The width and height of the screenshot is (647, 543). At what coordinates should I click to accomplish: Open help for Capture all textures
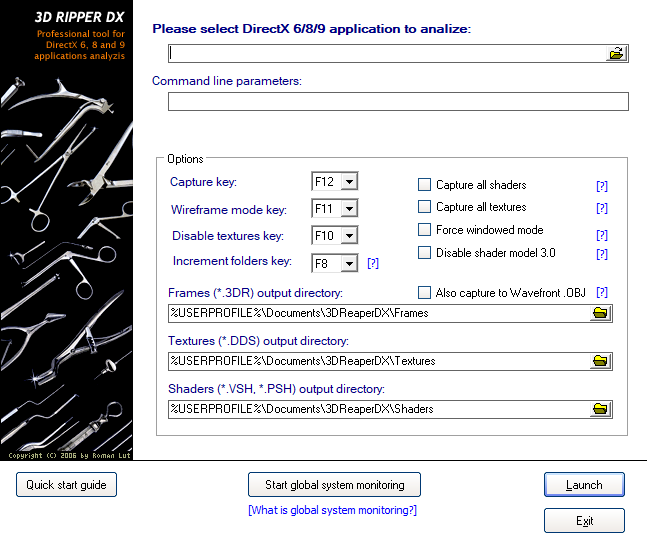pyautogui.click(x=601, y=208)
